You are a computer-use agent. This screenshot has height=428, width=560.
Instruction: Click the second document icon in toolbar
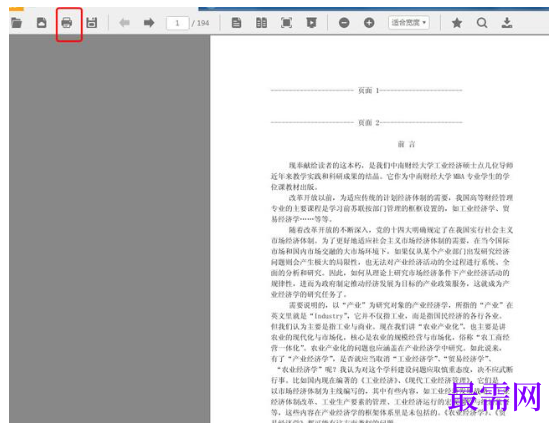[41, 23]
